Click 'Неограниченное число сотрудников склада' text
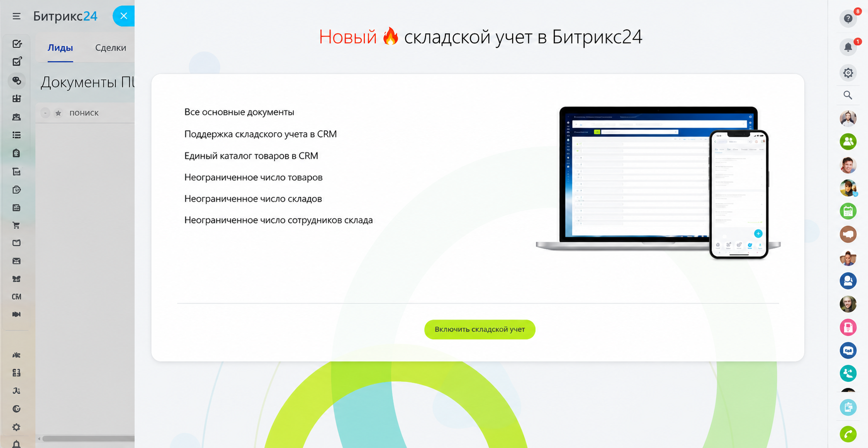This screenshot has width=868, height=448. click(x=278, y=220)
